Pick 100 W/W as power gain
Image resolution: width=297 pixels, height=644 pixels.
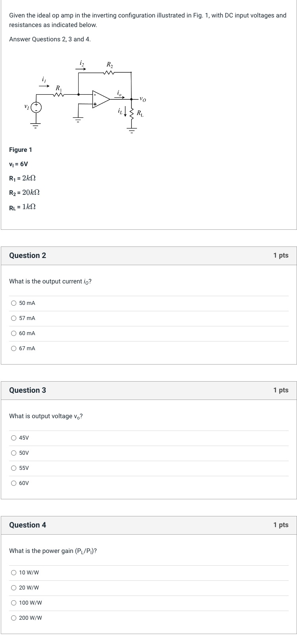tap(14, 603)
